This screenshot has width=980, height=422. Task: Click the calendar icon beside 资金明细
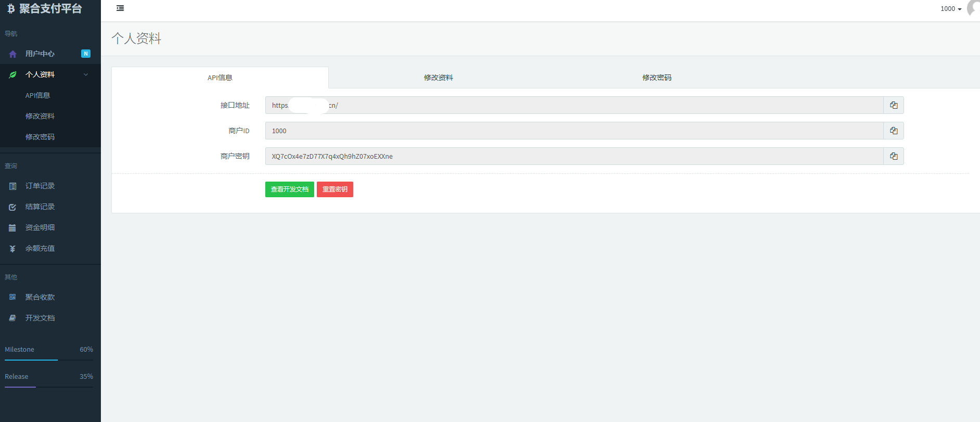click(x=12, y=228)
